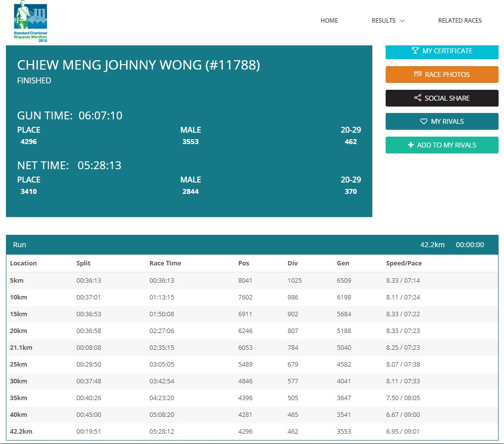Select the 20km position 6246

tap(245, 331)
